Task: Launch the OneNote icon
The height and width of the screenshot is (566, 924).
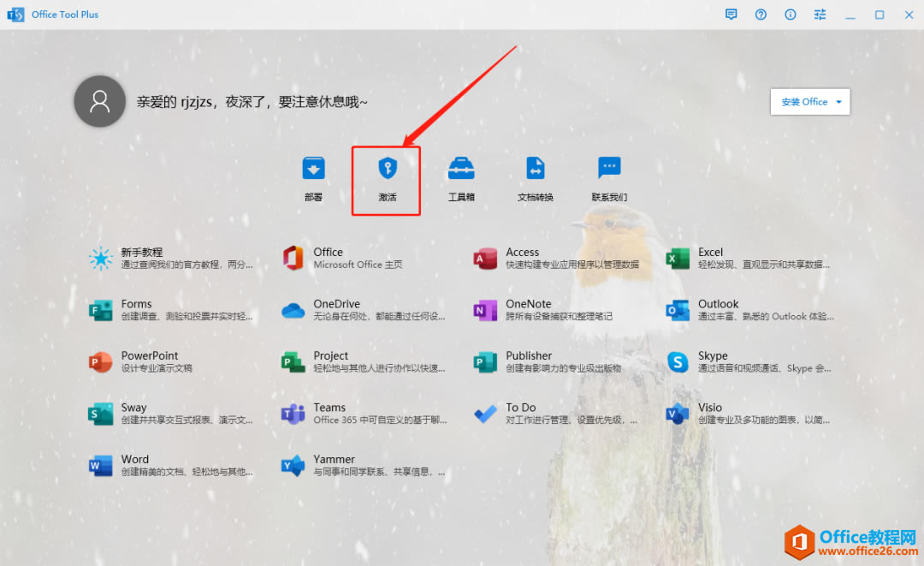Action: tap(485, 310)
